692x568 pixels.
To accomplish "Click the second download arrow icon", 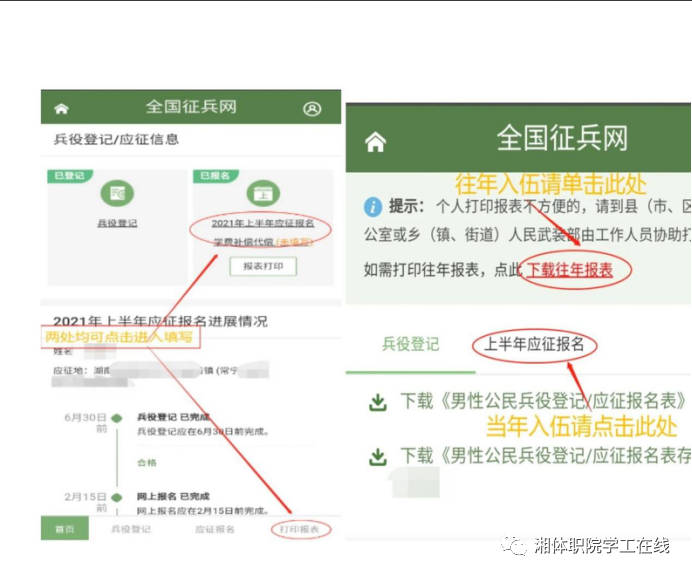I will click(x=378, y=457).
